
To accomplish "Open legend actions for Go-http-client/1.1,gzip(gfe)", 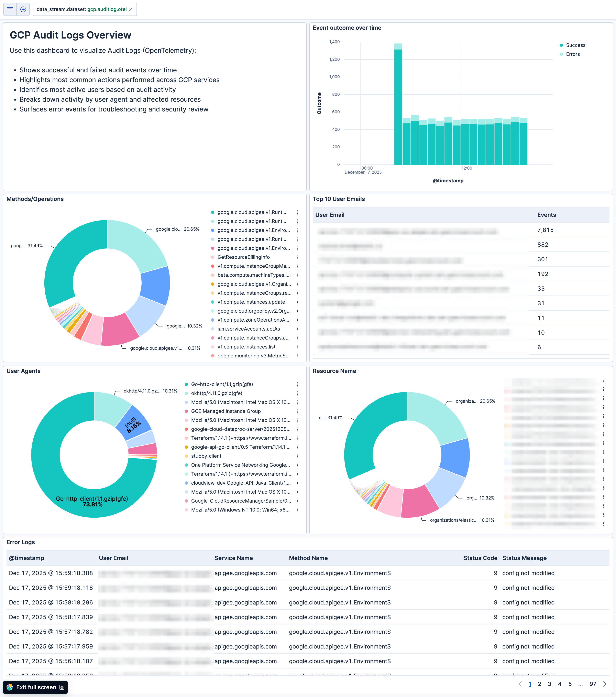I will (298, 384).
